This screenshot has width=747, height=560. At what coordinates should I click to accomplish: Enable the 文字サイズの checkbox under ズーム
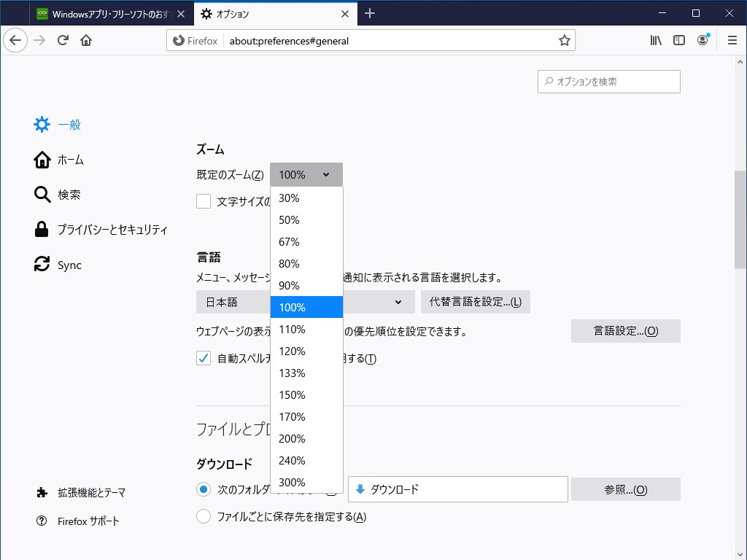204,201
